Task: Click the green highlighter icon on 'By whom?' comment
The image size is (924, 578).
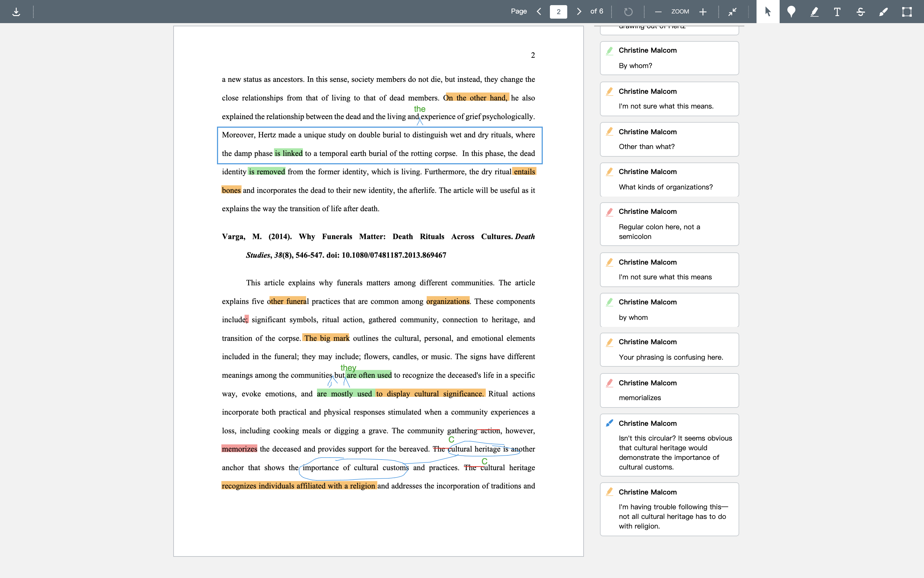Action: coord(609,50)
